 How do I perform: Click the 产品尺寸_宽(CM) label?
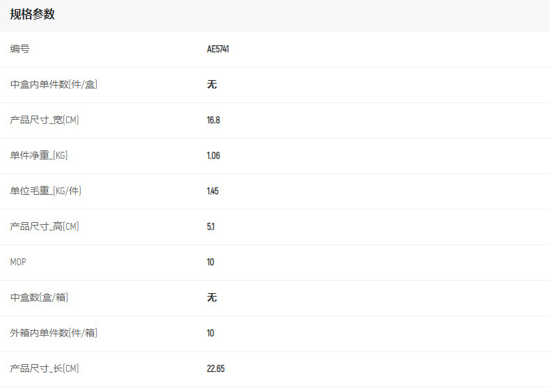coord(45,120)
